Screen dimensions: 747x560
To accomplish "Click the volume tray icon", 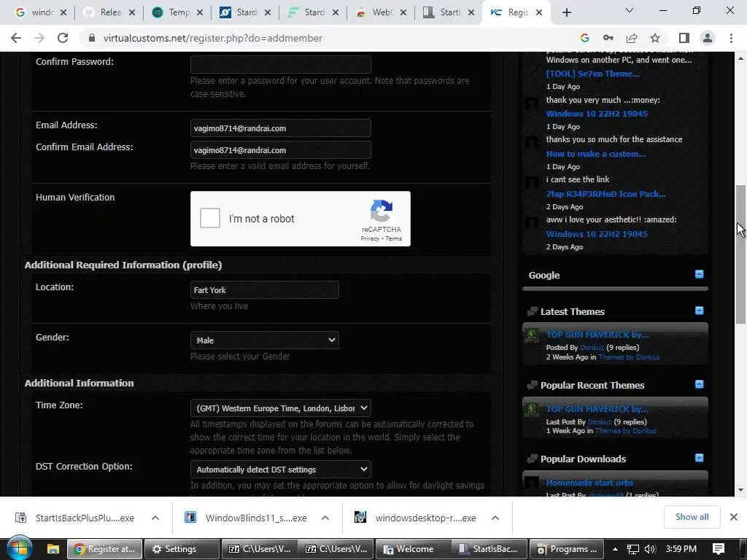I will (x=650, y=549).
